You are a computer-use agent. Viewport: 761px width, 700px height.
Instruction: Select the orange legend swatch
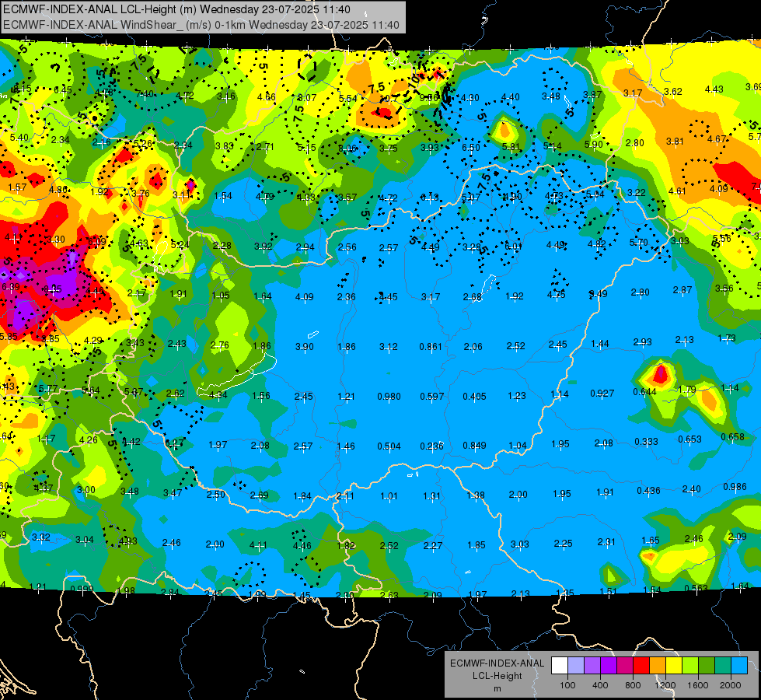click(x=657, y=666)
